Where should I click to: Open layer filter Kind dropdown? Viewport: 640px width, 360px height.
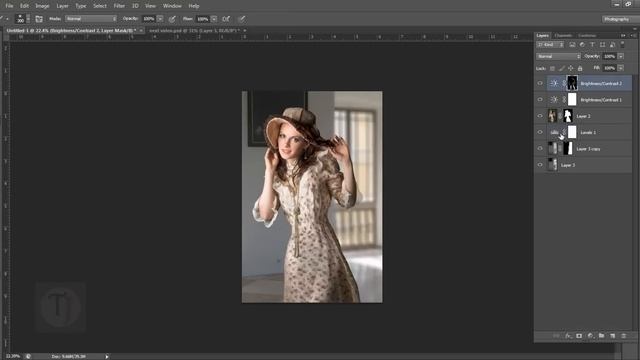tap(550, 44)
